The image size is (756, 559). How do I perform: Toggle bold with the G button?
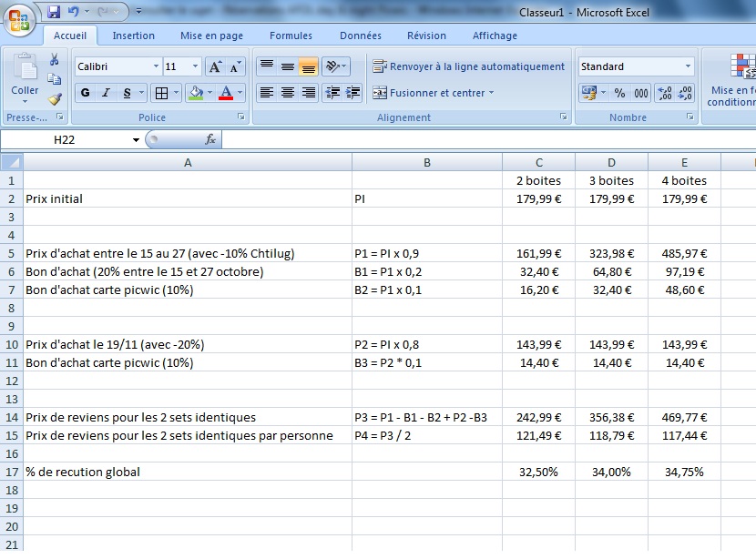(x=83, y=93)
